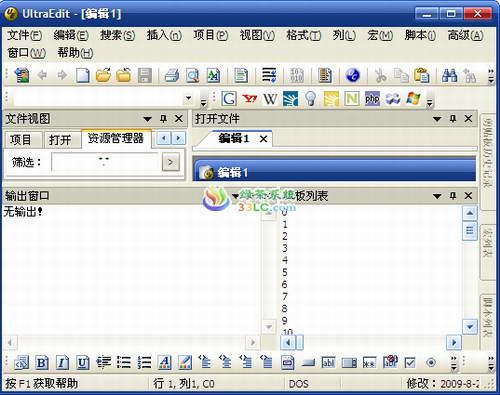Click the binoculars Find icon
This screenshot has width=500, height=395.
point(449,75)
